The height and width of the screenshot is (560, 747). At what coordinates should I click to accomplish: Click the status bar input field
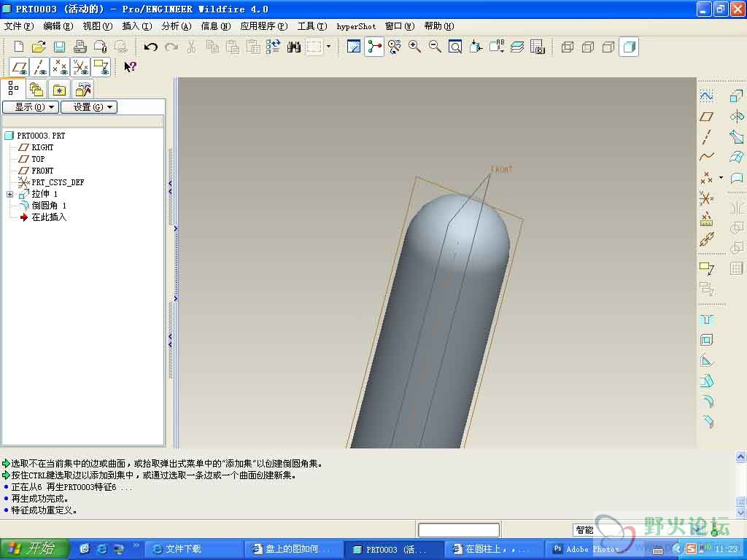(459, 530)
